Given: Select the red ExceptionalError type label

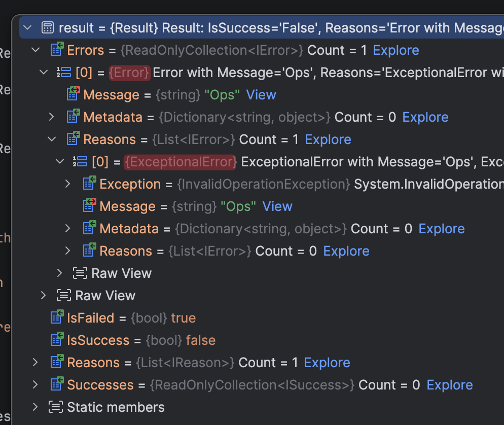Looking at the screenshot, I should click(181, 162).
